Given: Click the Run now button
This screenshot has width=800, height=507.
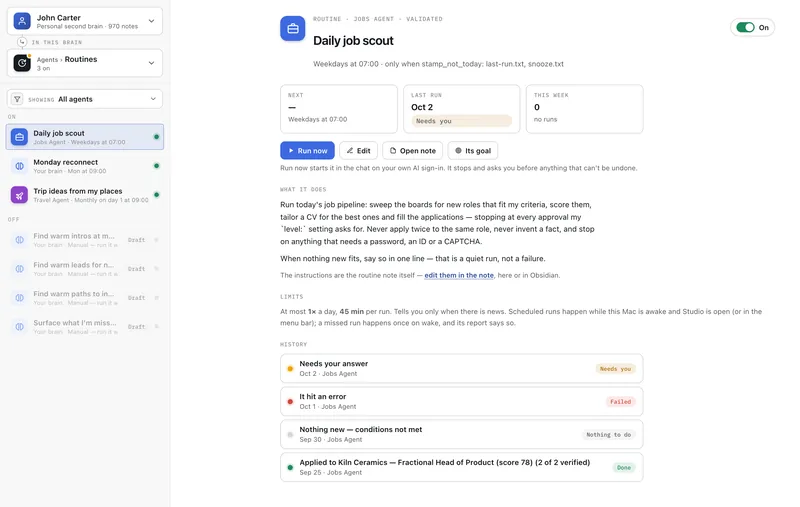Looking at the screenshot, I should coord(307,150).
